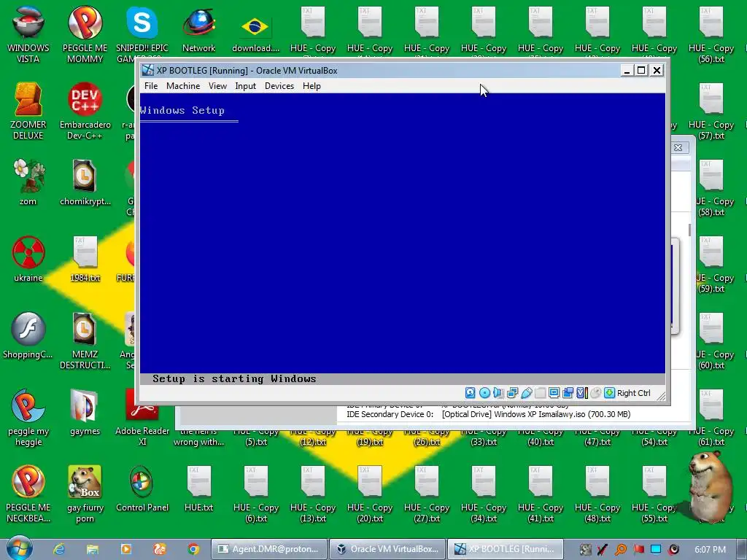Click the display settings indicator icon
Viewport: 747px width, 560px height.
click(554, 393)
